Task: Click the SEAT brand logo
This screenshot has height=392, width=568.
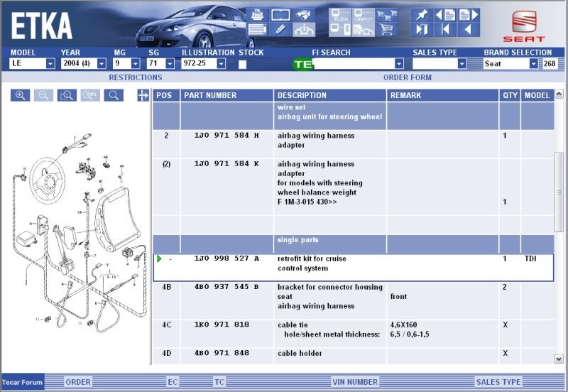Action: (x=524, y=26)
